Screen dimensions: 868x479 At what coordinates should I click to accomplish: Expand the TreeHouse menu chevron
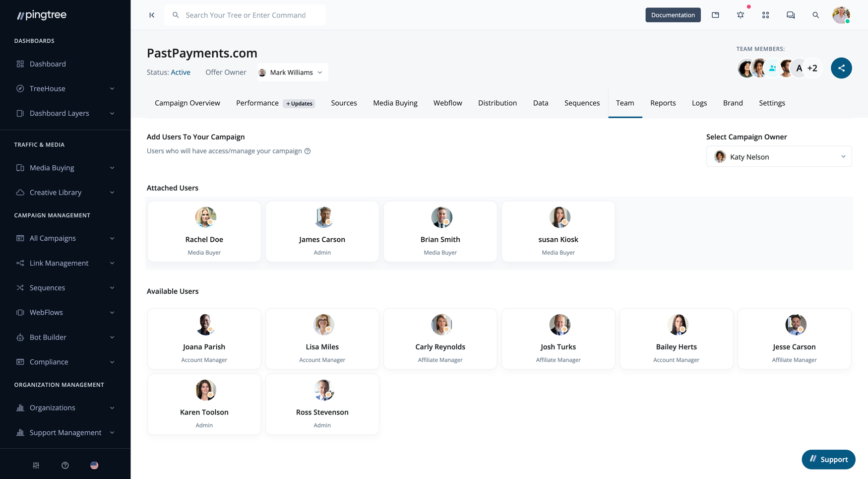[112, 88]
